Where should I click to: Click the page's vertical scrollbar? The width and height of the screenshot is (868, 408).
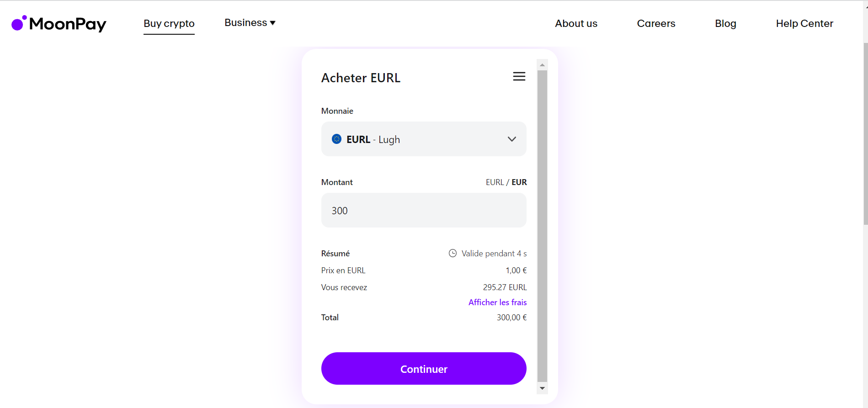tap(865, 132)
